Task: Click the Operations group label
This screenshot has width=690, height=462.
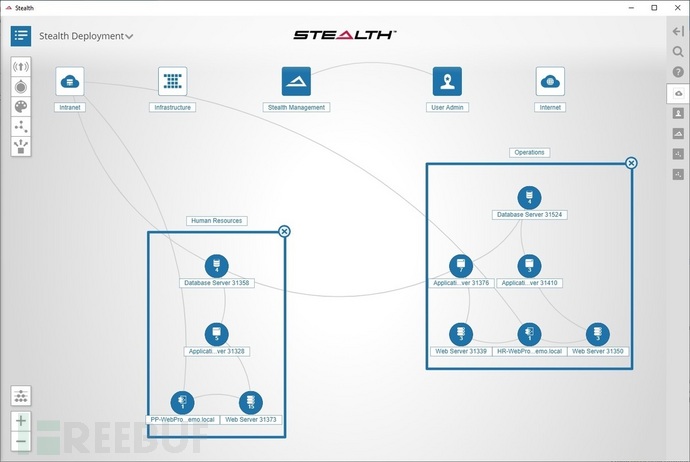Action: [529, 152]
